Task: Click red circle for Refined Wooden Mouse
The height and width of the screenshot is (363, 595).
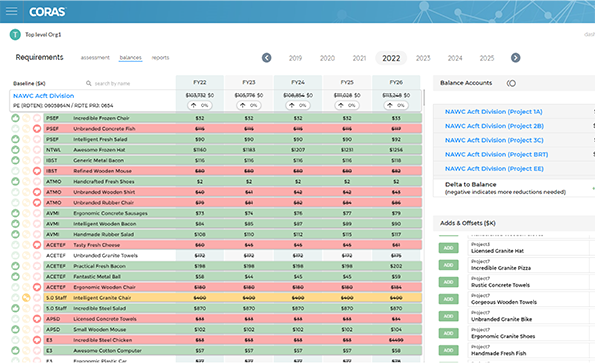Action: 37,171
